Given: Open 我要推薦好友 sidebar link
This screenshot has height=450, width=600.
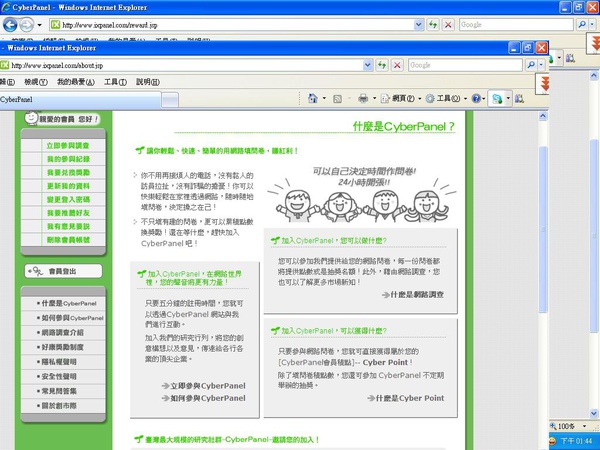Looking at the screenshot, I should (68, 213).
